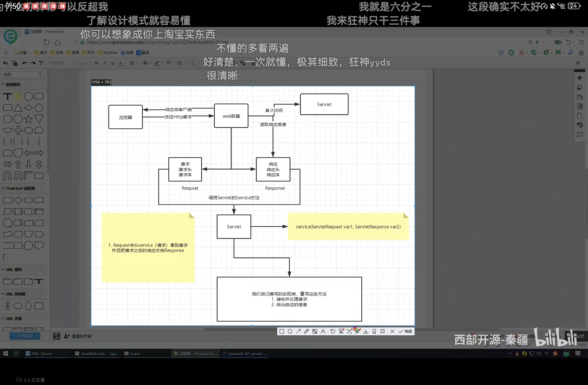Toggle italic text formatting
This screenshot has width=588, height=385.
click(105, 63)
